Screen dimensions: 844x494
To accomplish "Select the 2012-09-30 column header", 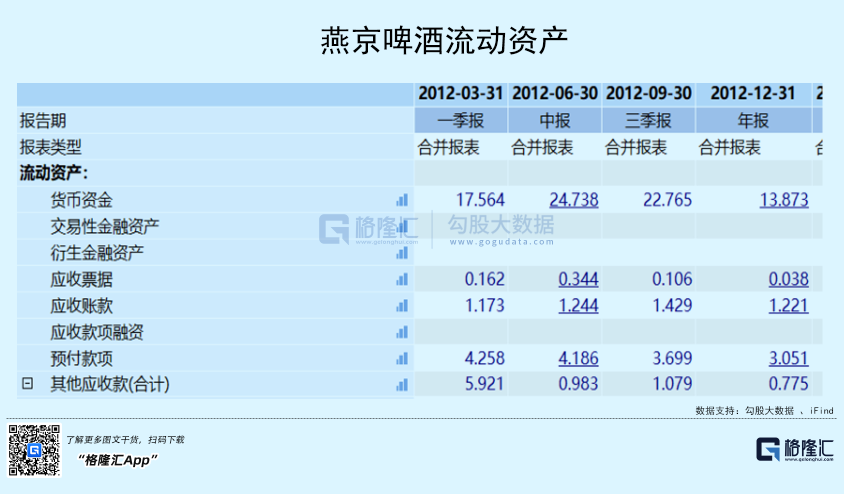I will (x=649, y=94).
